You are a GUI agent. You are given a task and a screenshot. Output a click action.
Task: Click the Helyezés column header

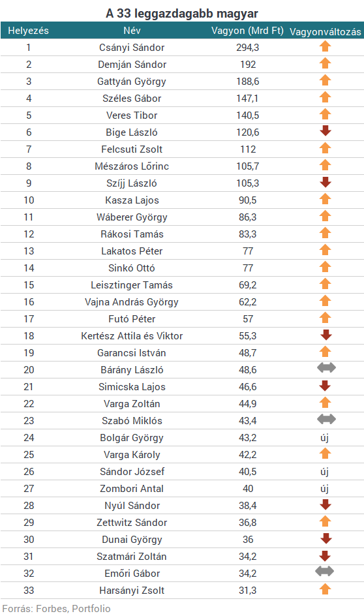click(28, 31)
